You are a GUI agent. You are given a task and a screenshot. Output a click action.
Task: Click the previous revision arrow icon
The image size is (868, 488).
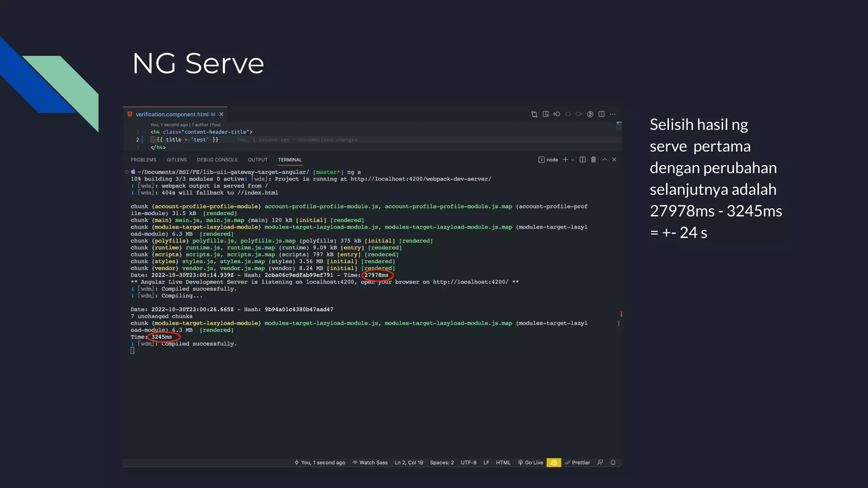tap(557, 114)
